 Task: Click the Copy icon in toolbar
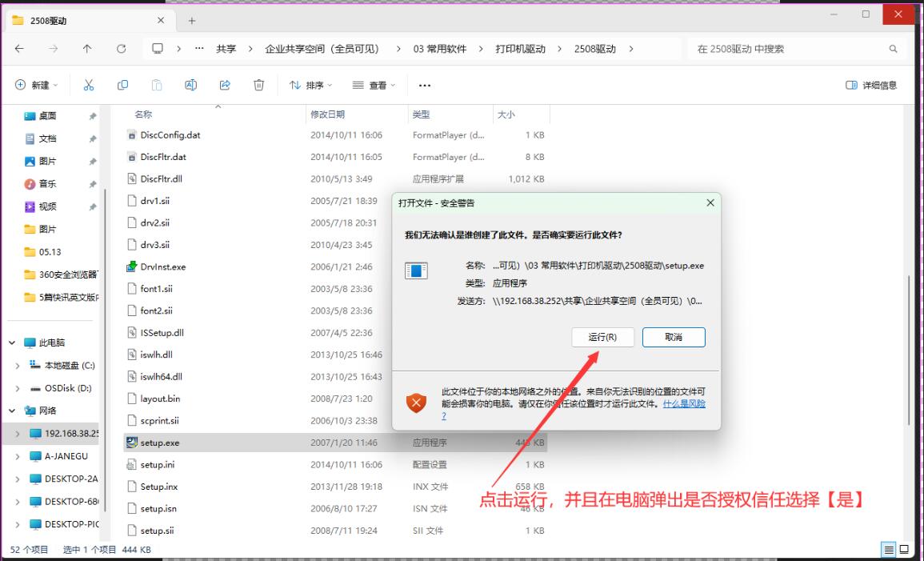tap(122, 85)
